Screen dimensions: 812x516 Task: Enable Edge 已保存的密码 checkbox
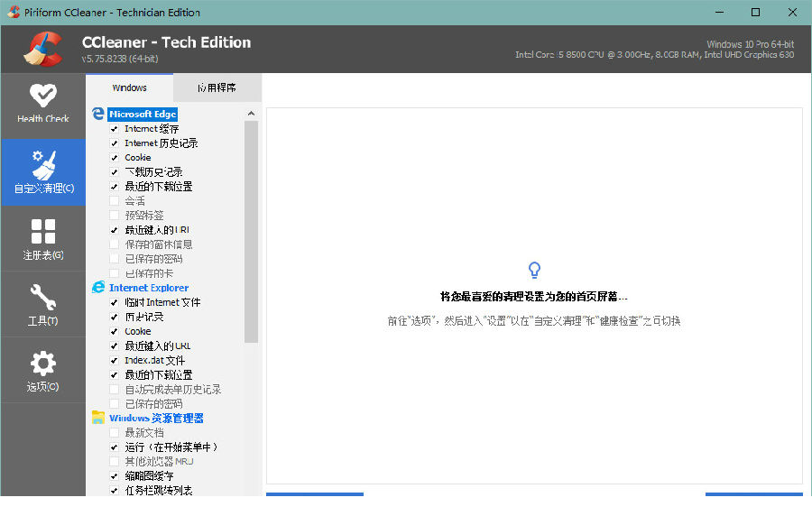click(x=114, y=259)
